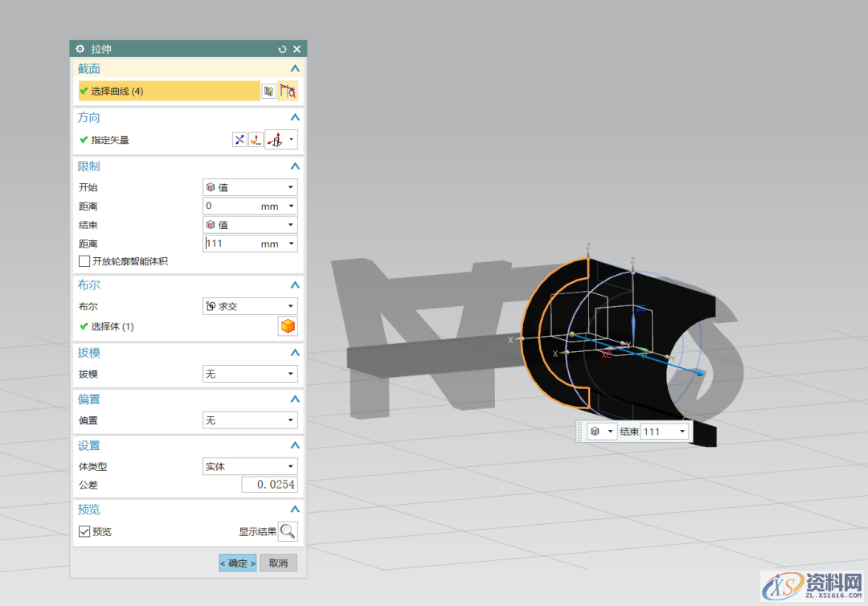
Task: Open the 体类型 dropdown showing 实体
Action: tap(250, 467)
